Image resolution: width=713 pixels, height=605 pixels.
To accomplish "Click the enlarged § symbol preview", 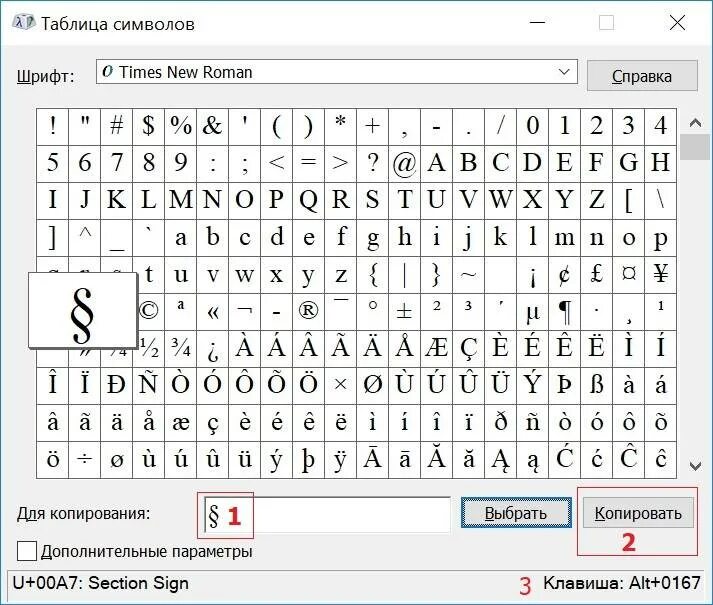I will point(83,310).
